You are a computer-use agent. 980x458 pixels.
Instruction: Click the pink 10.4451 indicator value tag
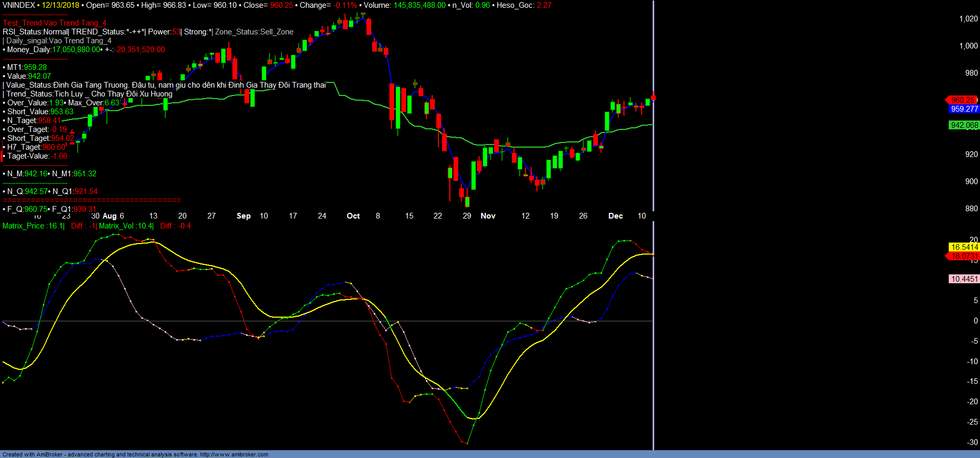coord(964,279)
